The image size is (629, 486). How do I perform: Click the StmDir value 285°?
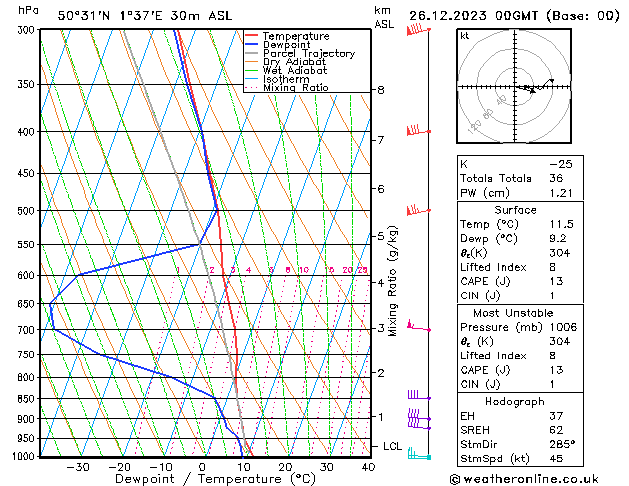click(x=562, y=444)
